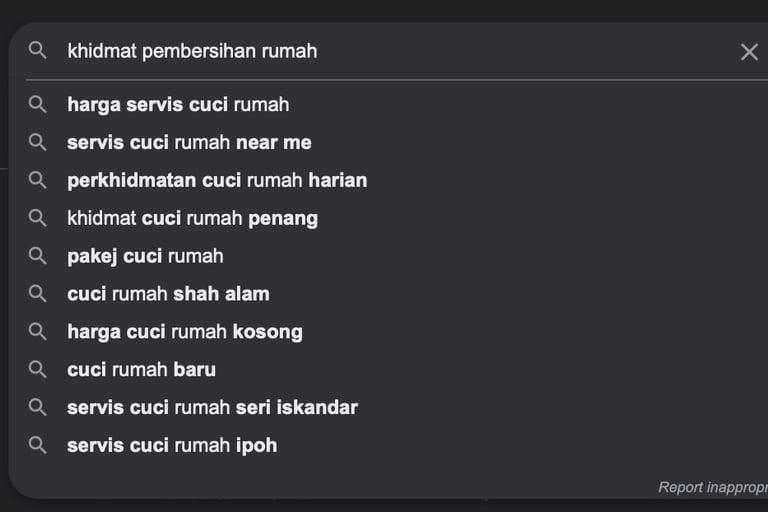
Task: Click the search icon in the search box
Action: [x=38, y=50]
